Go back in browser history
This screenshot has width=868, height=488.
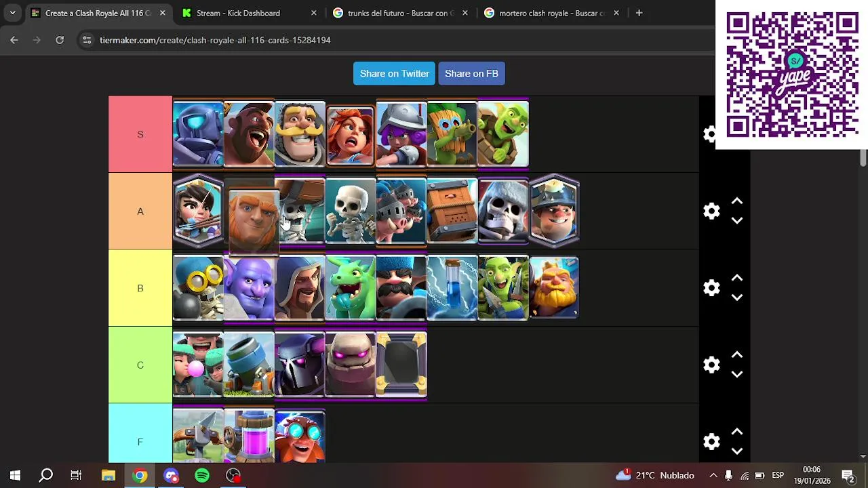click(x=14, y=40)
